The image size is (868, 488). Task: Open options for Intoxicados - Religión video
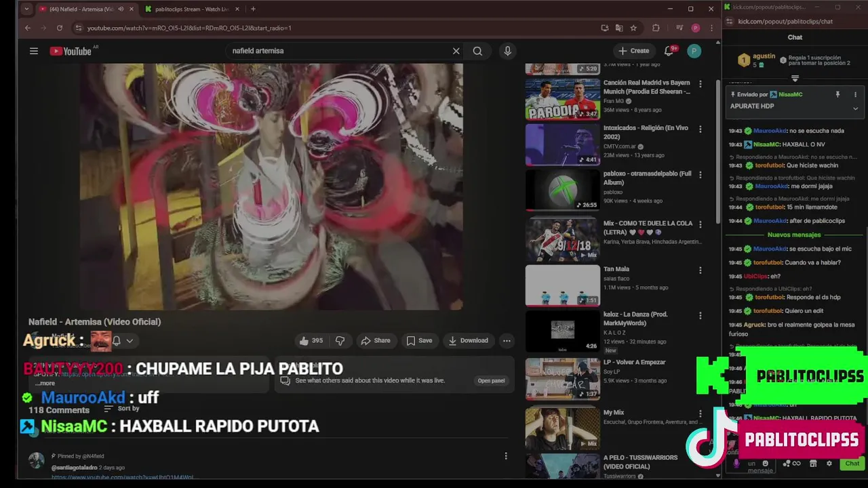click(x=701, y=129)
